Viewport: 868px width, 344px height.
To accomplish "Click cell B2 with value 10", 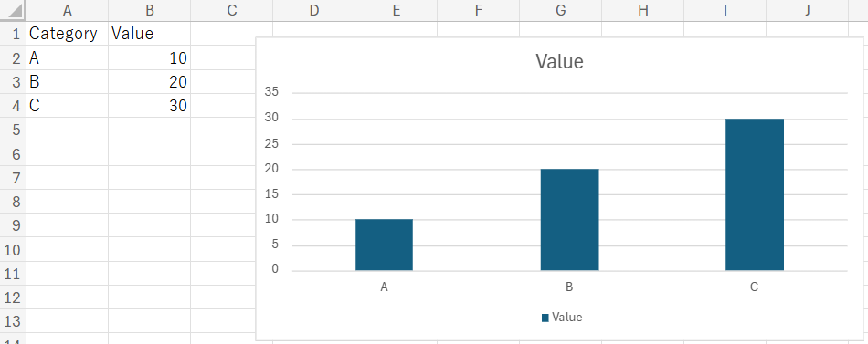I will coord(150,57).
